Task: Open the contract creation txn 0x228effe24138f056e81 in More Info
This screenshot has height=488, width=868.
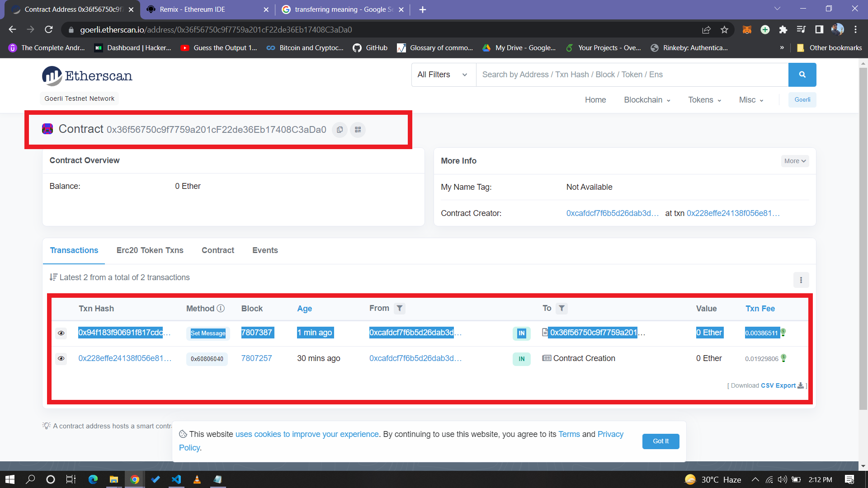Action: (x=733, y=213)
